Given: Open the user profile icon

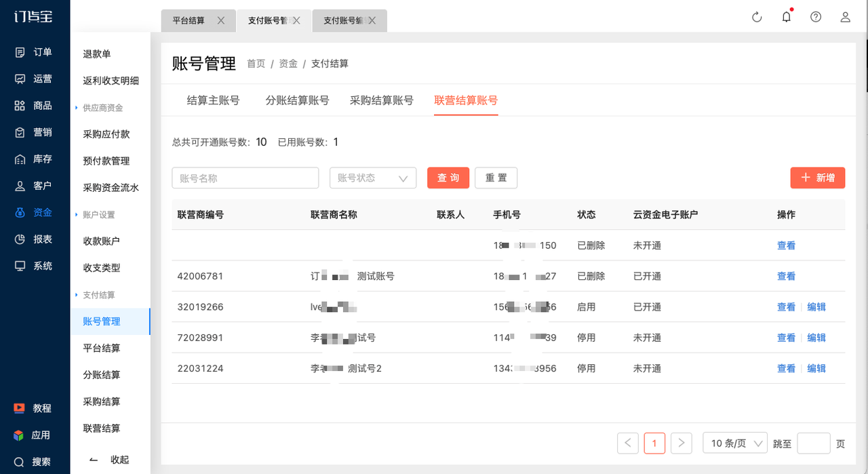Looking at the screenshot, I should coord(846,17).
